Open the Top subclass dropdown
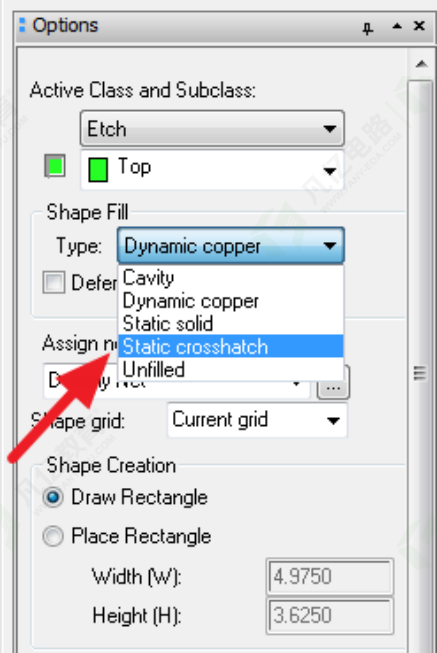 [x=212, y=170]
